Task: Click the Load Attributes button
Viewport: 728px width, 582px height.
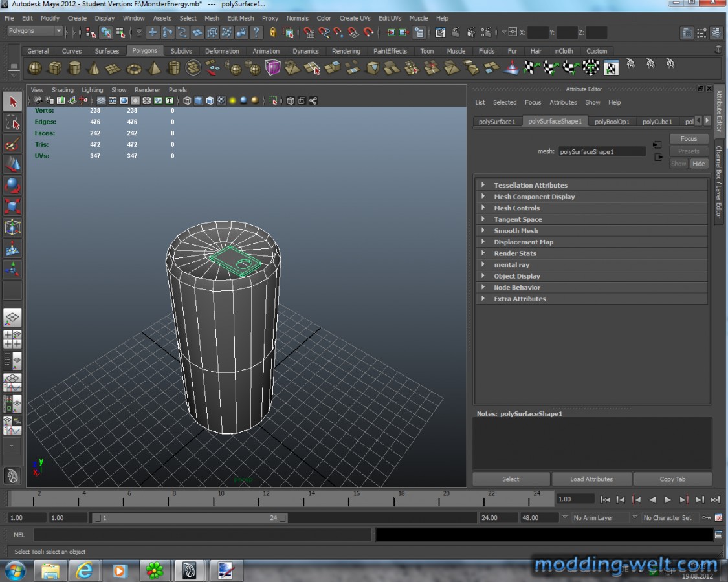Action: (x=591, y=479)
